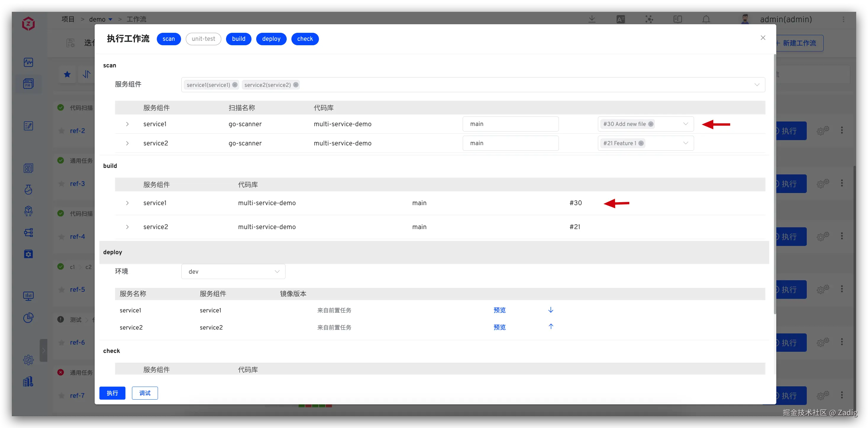868x428 pixels.
Task: Toggle the deploy stage pill
Action: tap(271, 39)
